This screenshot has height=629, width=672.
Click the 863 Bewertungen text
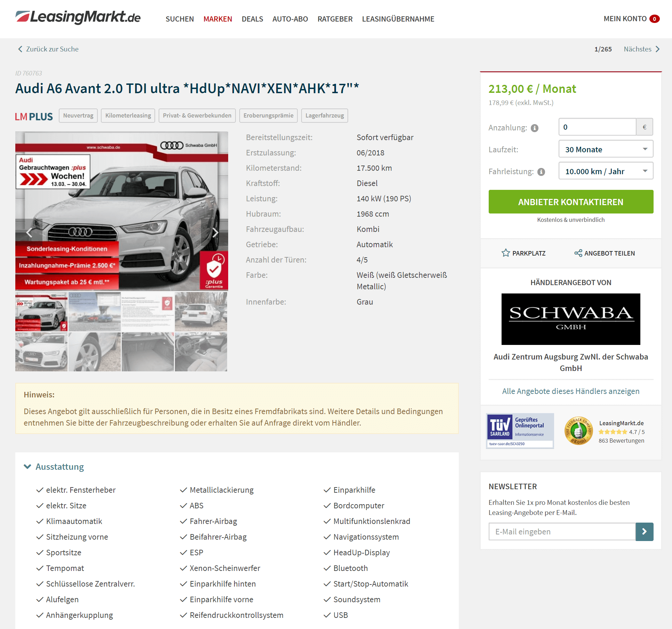(x=621, y=441)
